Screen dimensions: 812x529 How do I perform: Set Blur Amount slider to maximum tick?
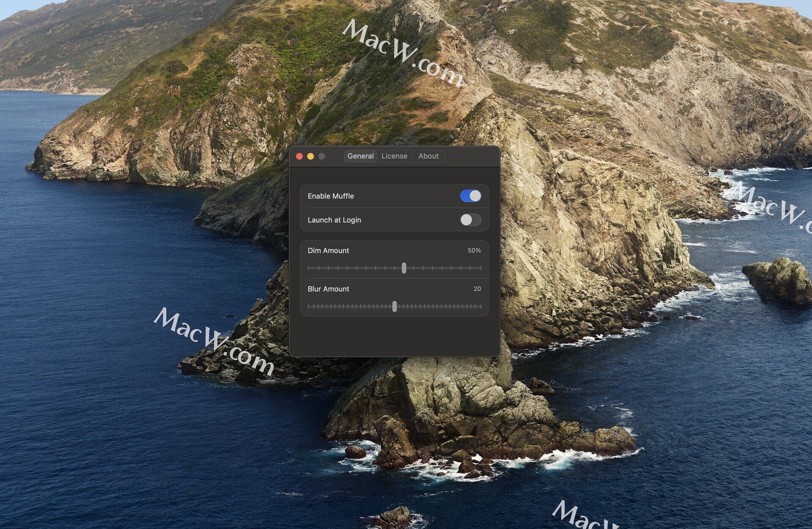pos(480,307)
